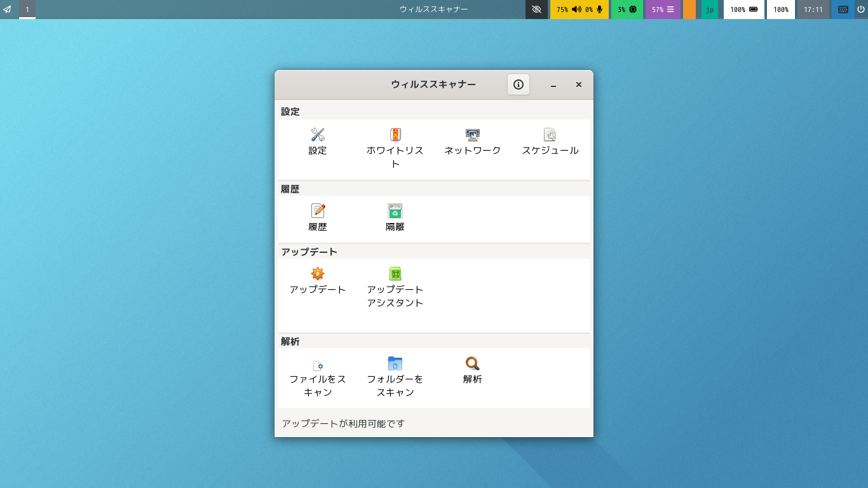
Task: Open the ネットワーク network settings
Action: (x=473, y=135)
